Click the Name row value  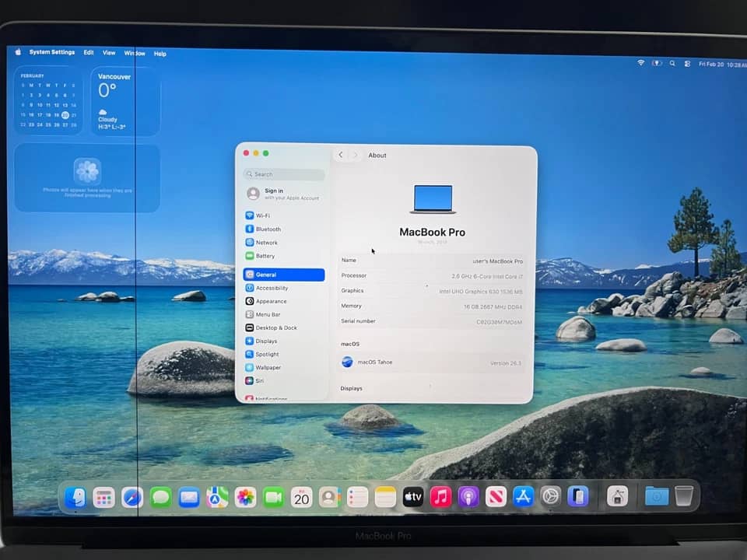[498, 261]
